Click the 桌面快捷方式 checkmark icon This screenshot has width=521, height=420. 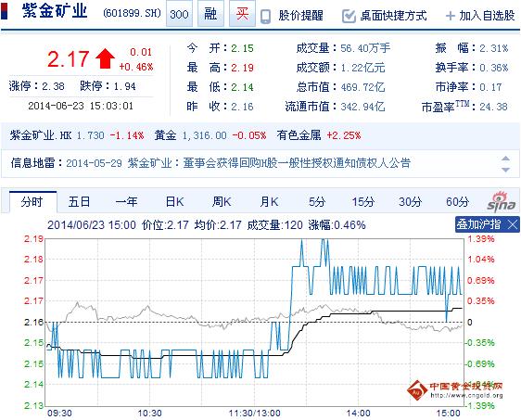[349, 16]
